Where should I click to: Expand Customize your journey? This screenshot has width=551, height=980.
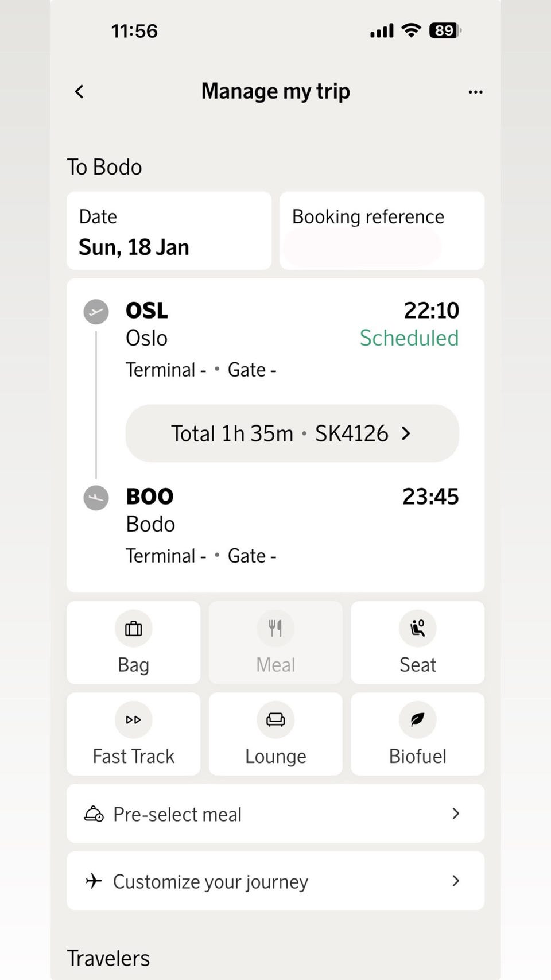point(275,881)
